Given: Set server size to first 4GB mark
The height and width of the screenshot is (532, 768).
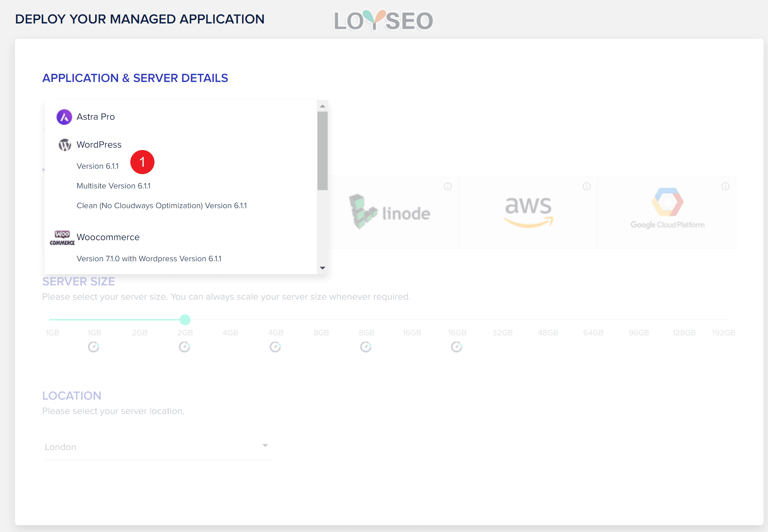Looking at the screenshot, I should pos(230,333).
